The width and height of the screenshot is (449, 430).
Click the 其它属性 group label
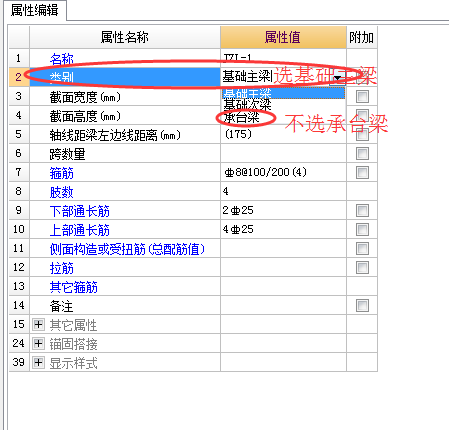(x=73, y=325)
